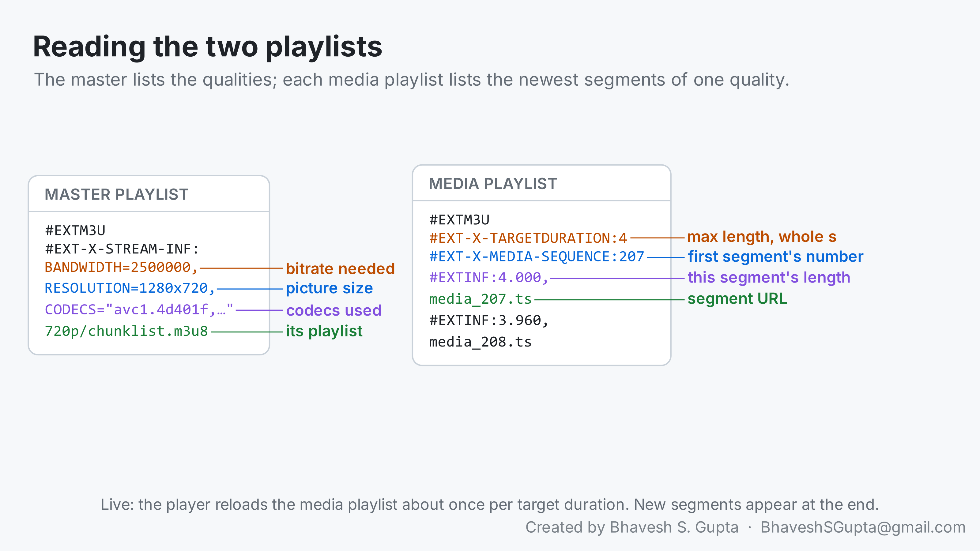Click the 'bitrate needed' annotation

pos(340,268)
